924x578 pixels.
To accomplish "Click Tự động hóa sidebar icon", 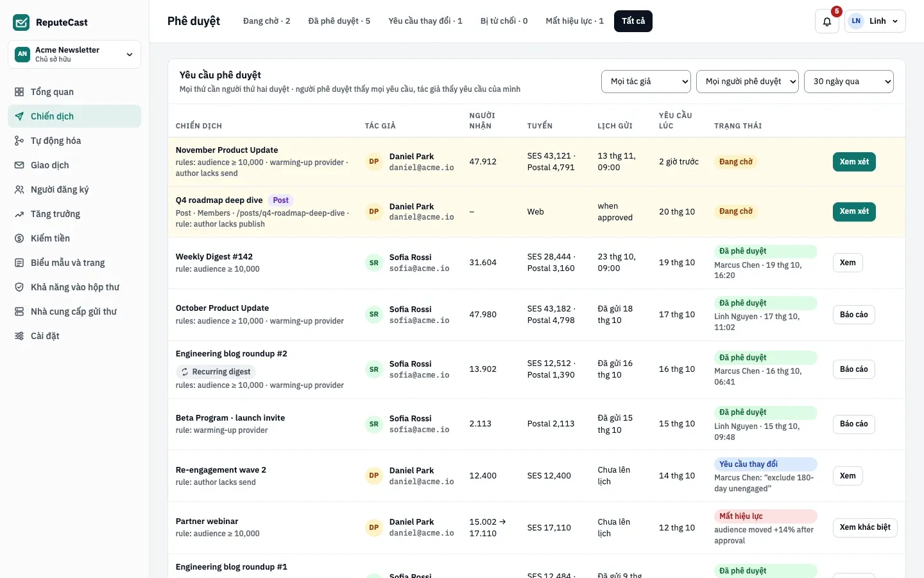I will (19, 141).
